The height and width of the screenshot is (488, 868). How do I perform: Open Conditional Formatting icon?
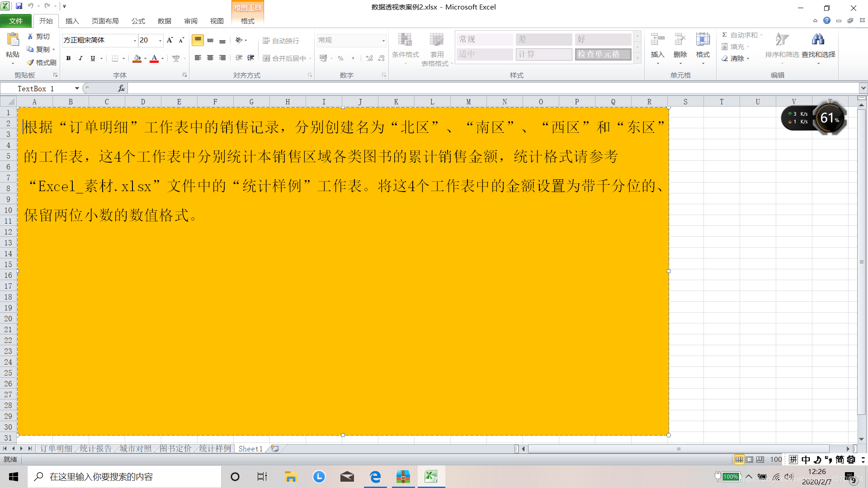[405, 40]
